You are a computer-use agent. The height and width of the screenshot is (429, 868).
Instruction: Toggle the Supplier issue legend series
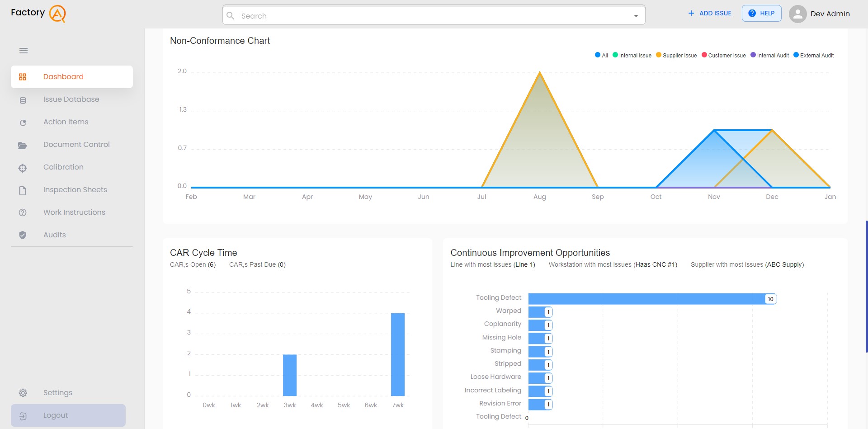click(675, 55)
